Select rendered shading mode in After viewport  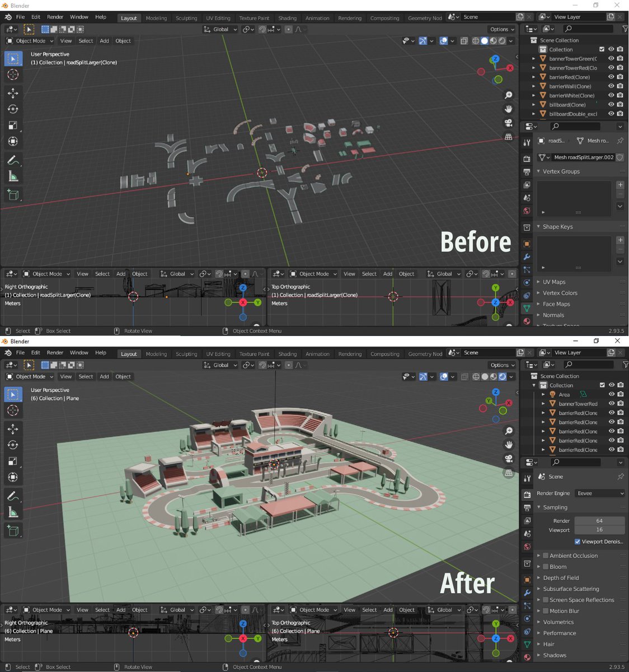(503, 377)
